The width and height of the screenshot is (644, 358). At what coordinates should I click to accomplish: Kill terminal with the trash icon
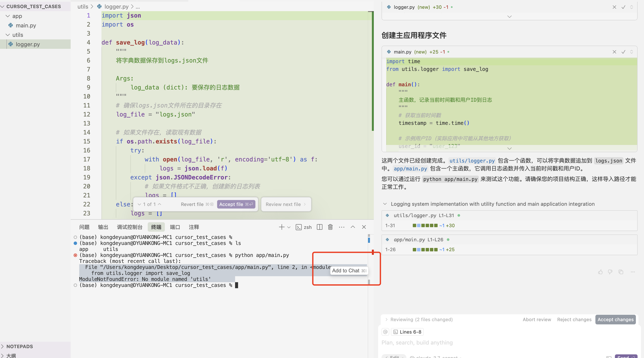tap(330, 227)
